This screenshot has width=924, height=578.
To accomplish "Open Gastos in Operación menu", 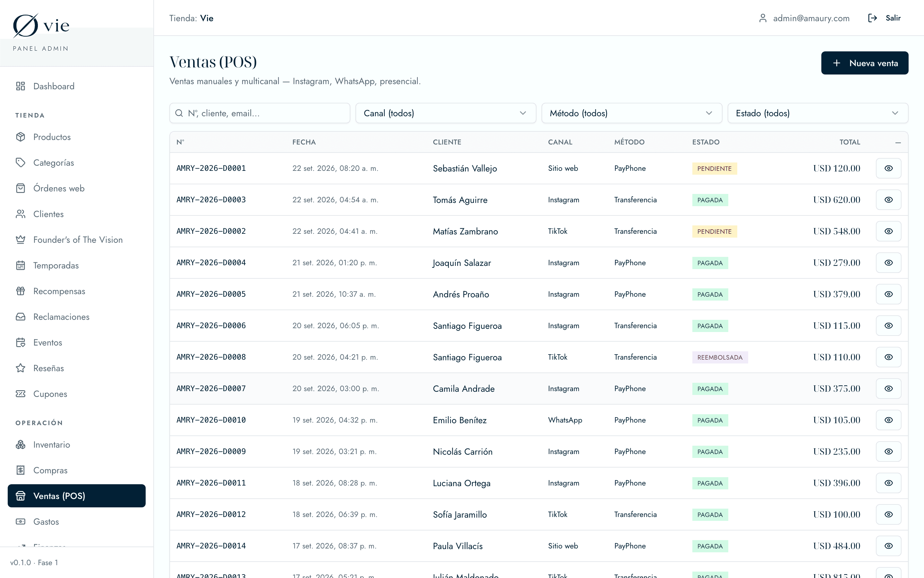I will 77,521.
